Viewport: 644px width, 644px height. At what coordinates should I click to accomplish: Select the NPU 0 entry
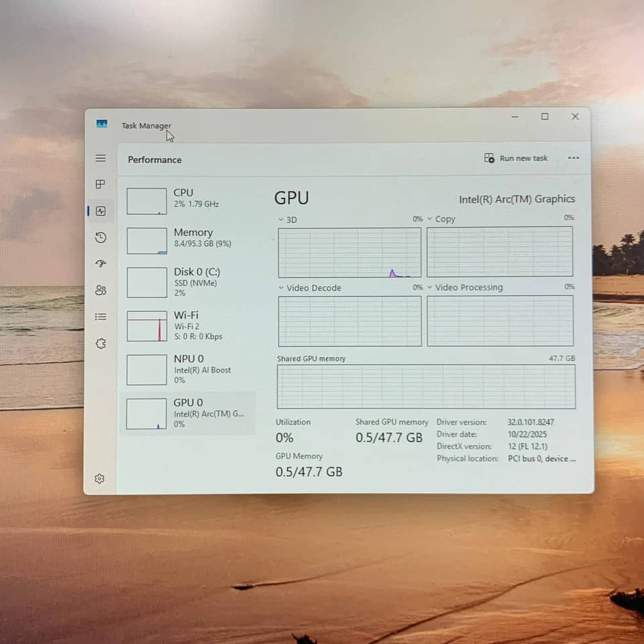188,370
